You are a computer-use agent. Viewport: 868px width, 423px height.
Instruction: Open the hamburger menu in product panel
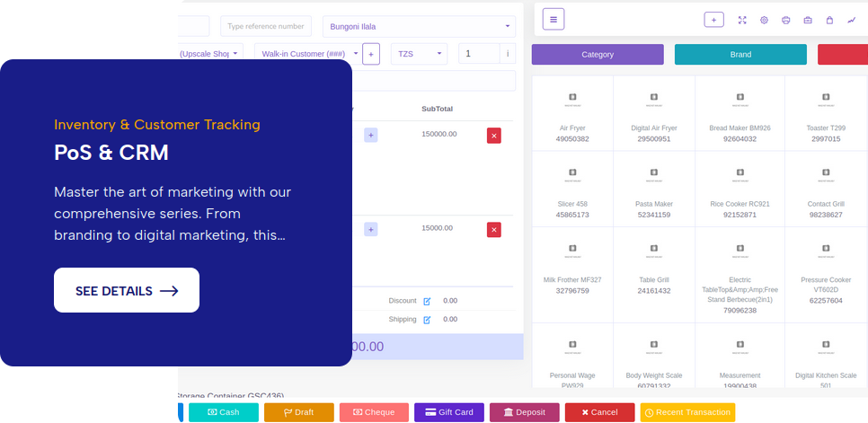click(553, 19)
